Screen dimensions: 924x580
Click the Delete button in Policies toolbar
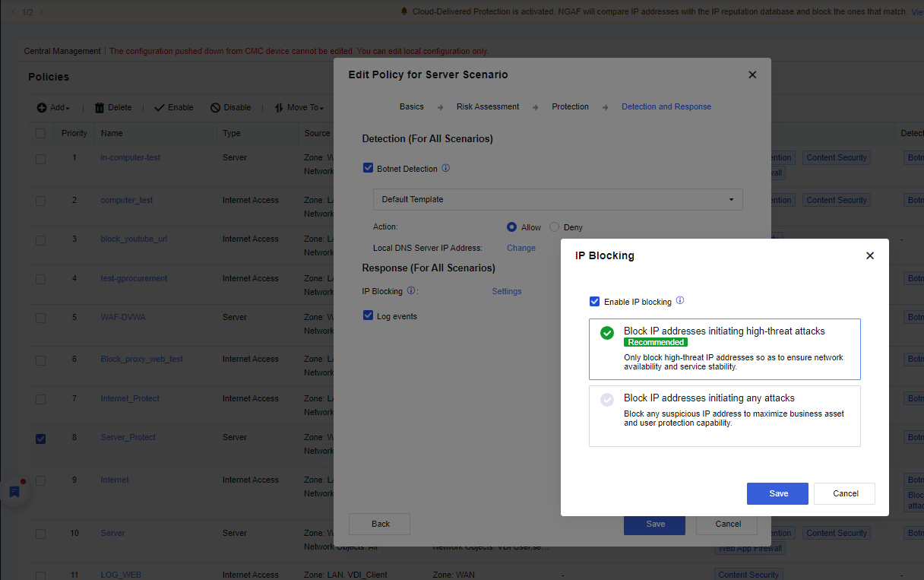click(112, 107)
